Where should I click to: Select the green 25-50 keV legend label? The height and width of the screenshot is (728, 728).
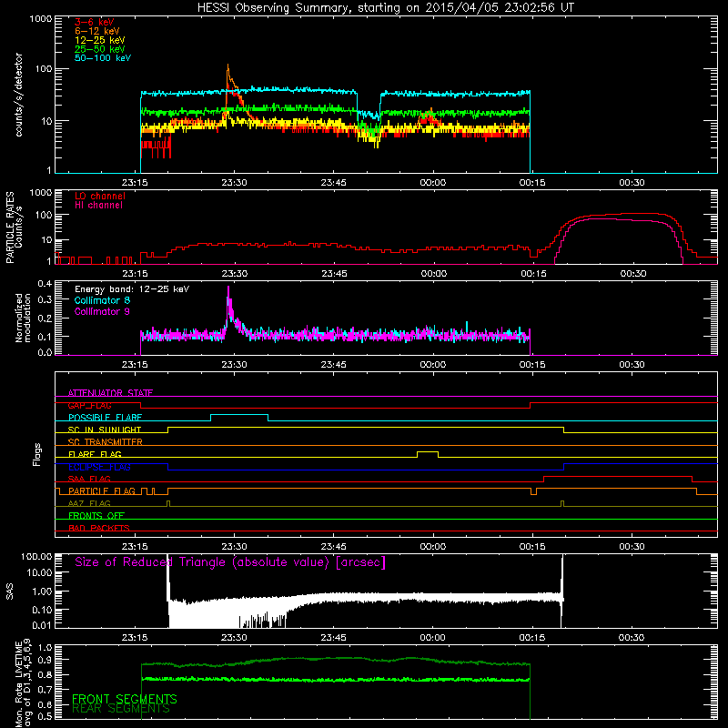coord(100,49)
